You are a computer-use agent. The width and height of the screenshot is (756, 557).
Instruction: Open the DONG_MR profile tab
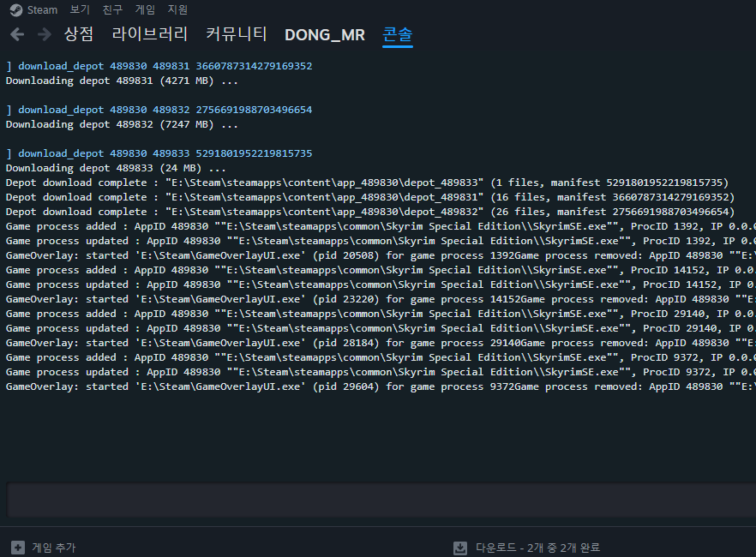325,34
